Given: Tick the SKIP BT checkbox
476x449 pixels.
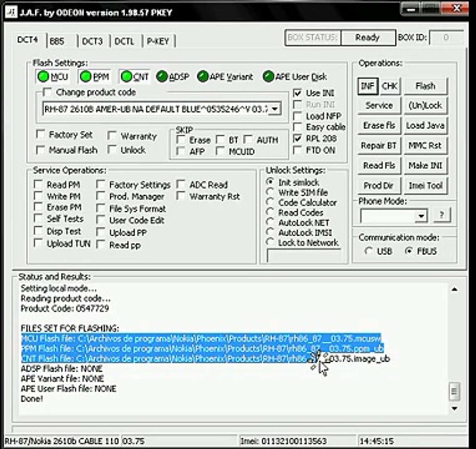Looking at the screenshot, I should tap(221, 140).
